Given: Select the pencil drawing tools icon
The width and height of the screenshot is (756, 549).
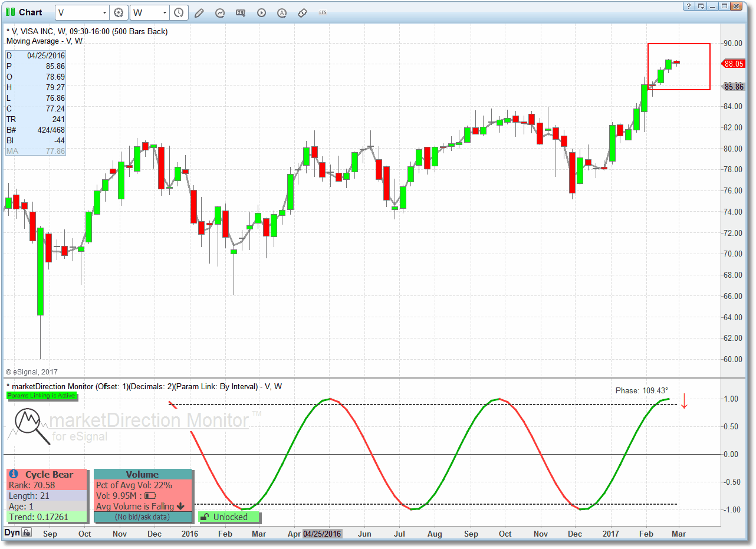Looking at the screenshot, I should point(199,12).
